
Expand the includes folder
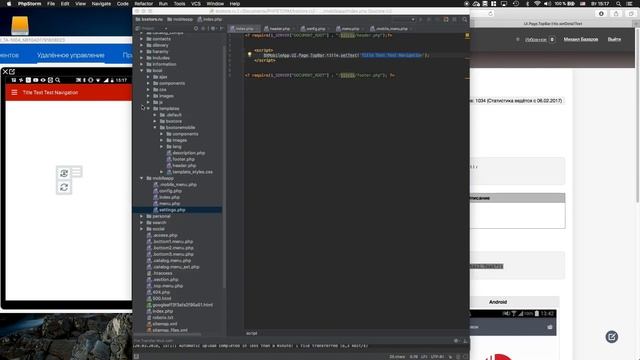click(x=142, y=58)
